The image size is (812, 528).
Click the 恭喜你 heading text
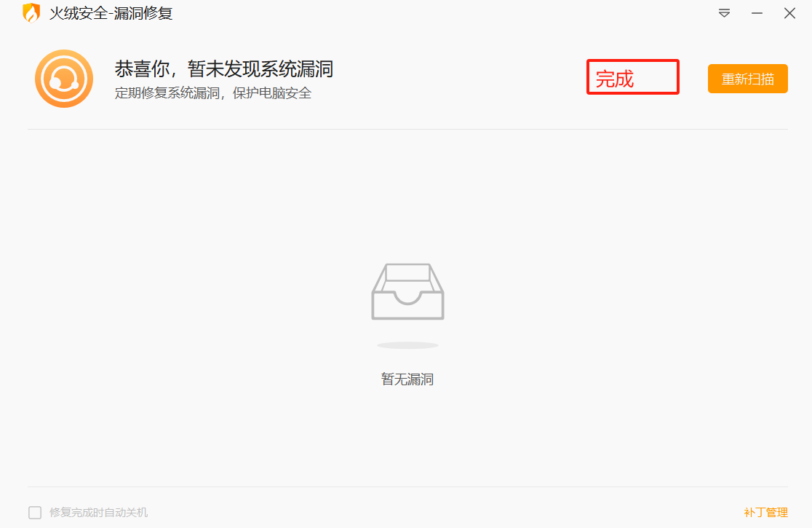pyautogui.click(x=142, y=69)
